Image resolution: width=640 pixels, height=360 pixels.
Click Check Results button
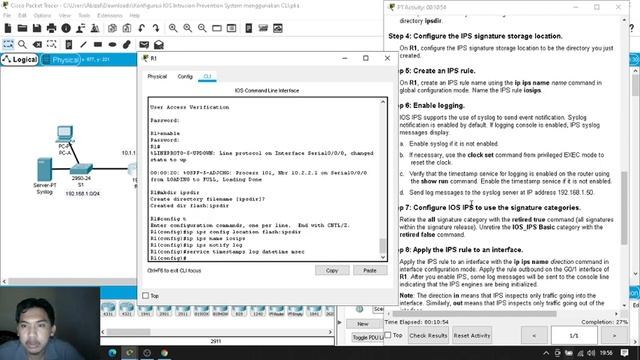[428, 335]
